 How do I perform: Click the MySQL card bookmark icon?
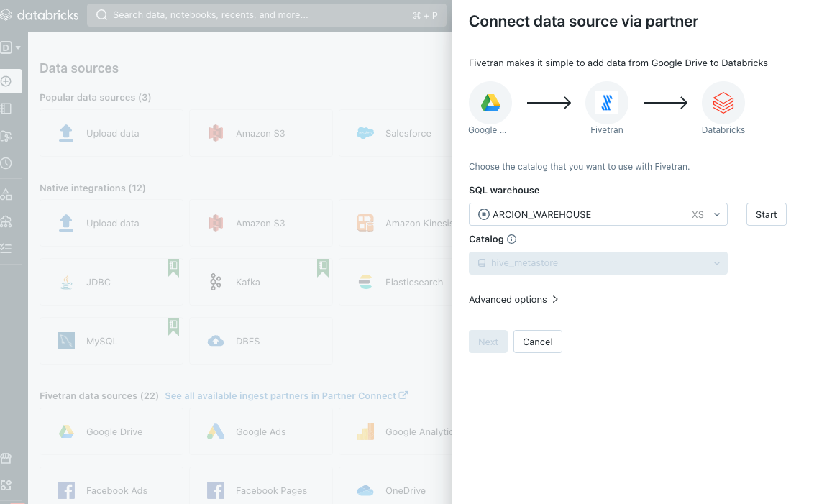173,327
